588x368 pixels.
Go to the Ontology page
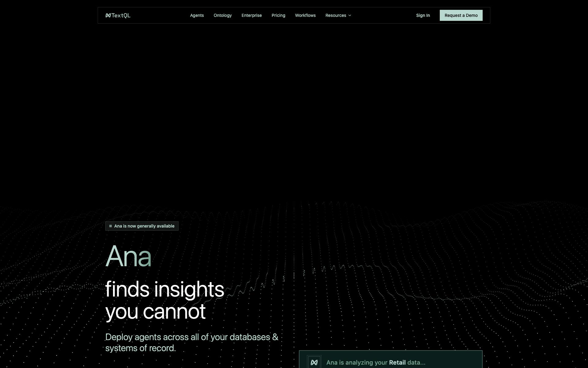(x=223, y=15)
